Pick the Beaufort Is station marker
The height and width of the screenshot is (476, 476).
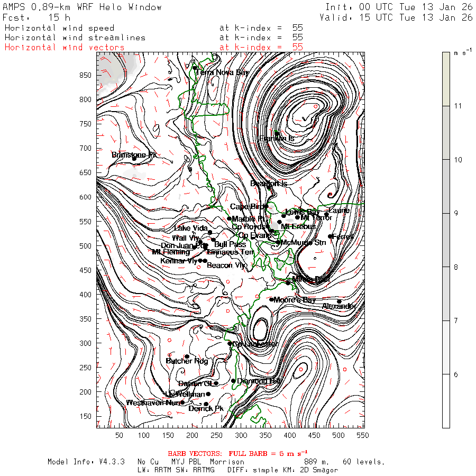[269, 187]
